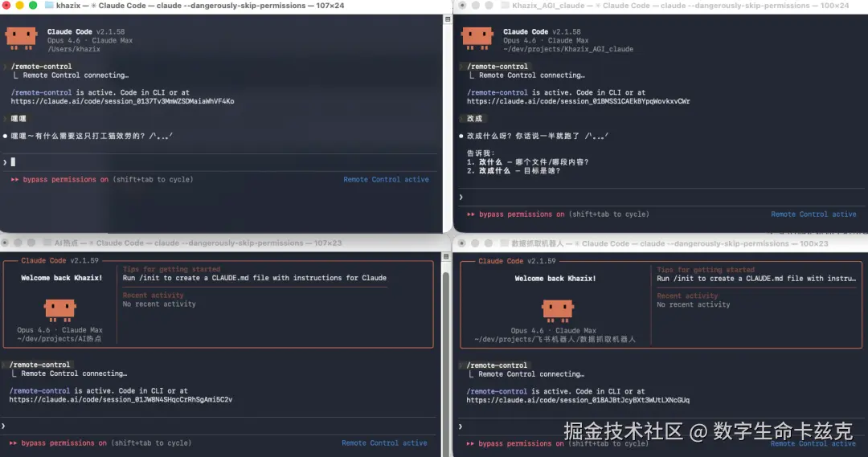Click Welcome back Khazix! in AI热点 window
Screen dimensions: 868x457
[x=61, y=278]
